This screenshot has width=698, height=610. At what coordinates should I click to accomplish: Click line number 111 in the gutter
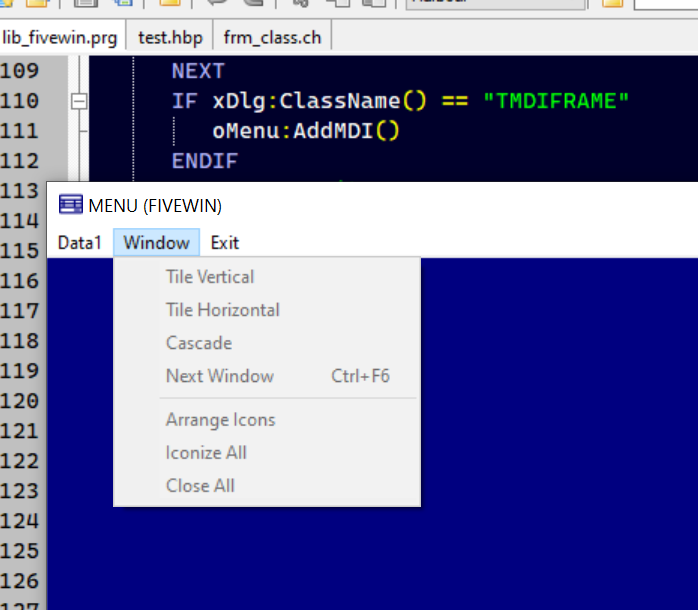[20, 131]
